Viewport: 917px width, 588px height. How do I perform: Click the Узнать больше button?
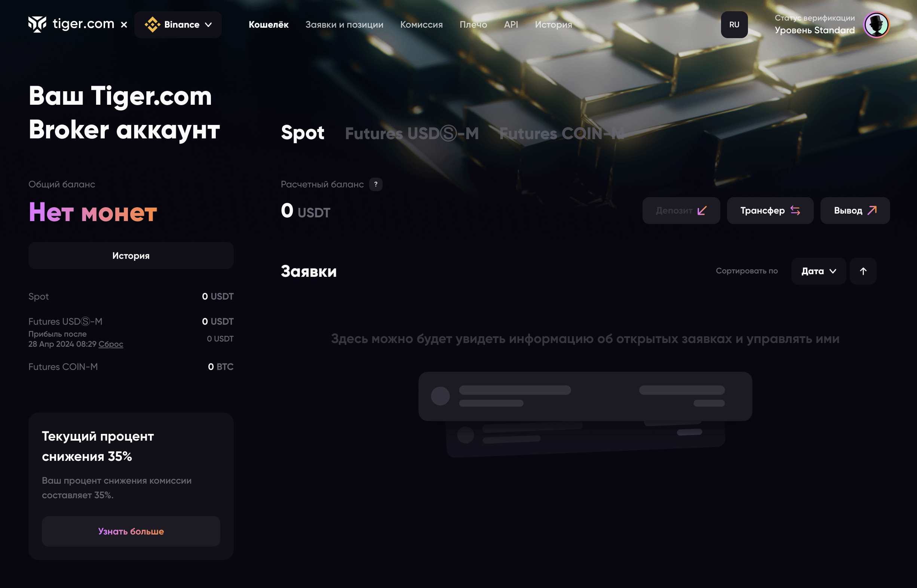[x=131, y=531]
